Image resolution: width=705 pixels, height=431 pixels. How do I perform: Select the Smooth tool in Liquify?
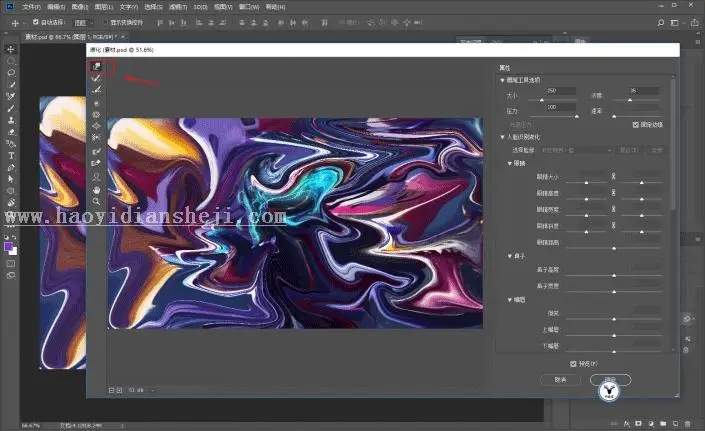pos(96,89)
